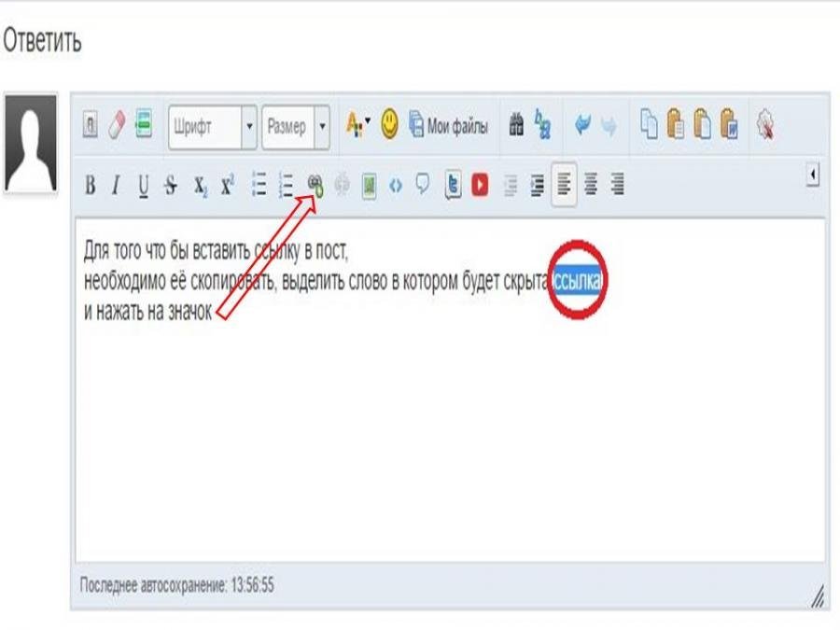Toggle BBCode source mode icon
The width and height of the screenshot is (840, 630).
[90, 125]
